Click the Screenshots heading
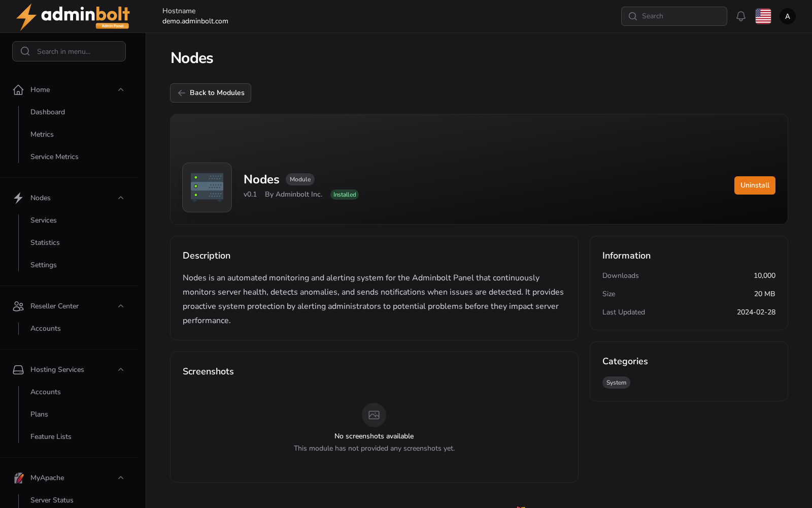The height and width of the screenshot is (508, 812). coord(208,372)
